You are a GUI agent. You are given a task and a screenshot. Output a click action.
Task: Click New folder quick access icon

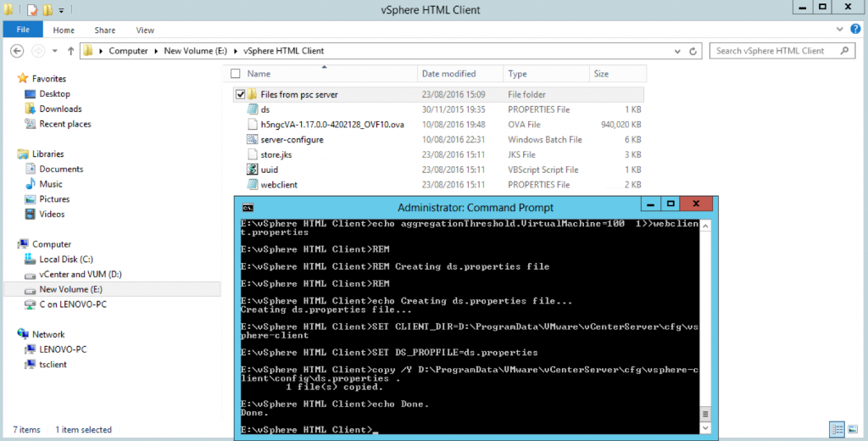[x=47, y=9]
